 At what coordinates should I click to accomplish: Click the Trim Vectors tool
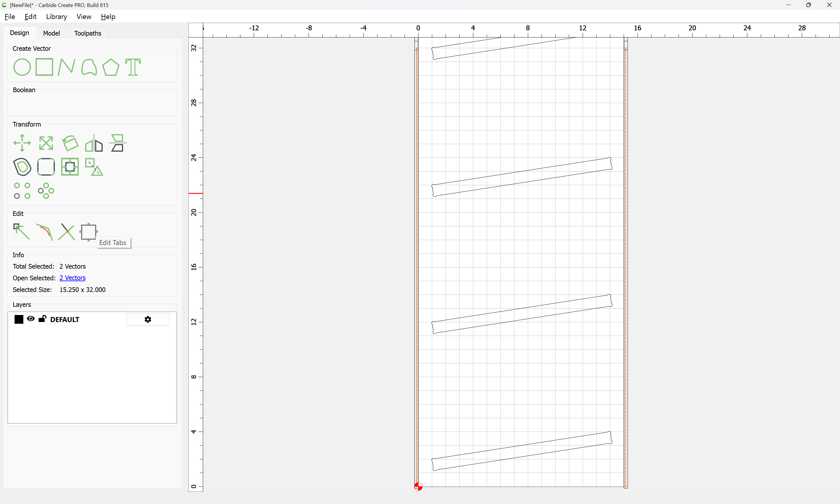click(x=66, y=232)
